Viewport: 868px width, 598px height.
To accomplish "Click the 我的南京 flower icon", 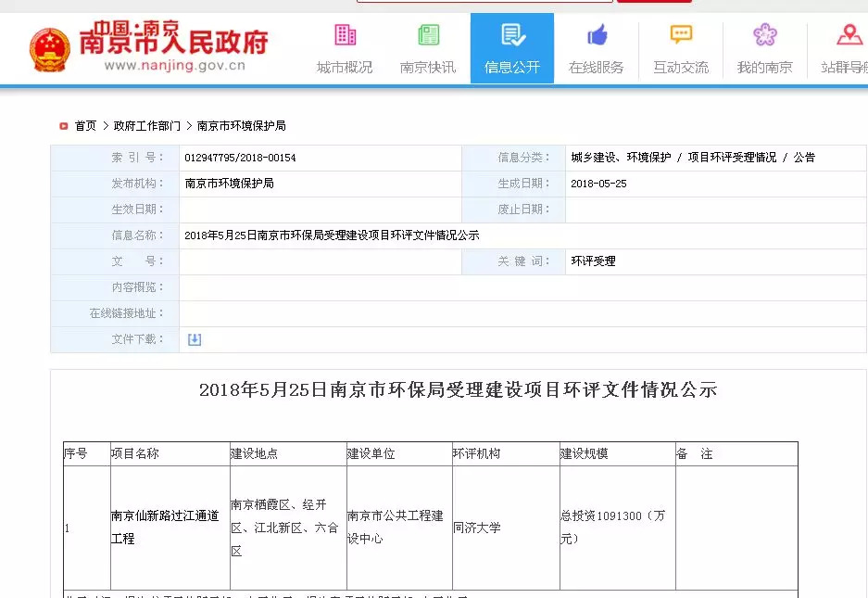I will (x=765, y=34).
